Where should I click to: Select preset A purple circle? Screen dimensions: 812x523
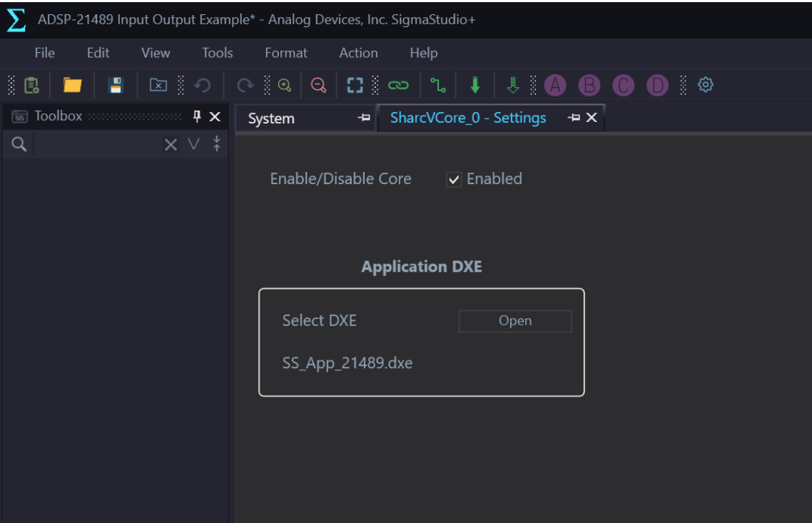coord(555,85)
